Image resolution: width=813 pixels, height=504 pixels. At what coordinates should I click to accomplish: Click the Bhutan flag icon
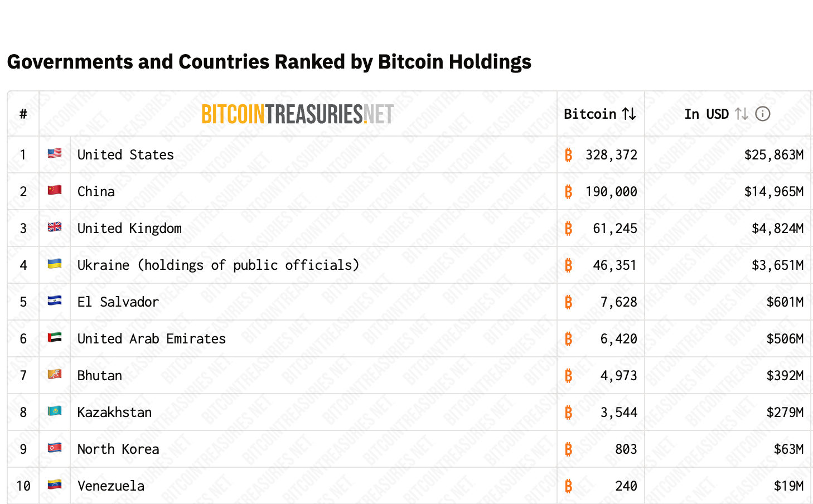pyautogui.click(x=55, y=374)
